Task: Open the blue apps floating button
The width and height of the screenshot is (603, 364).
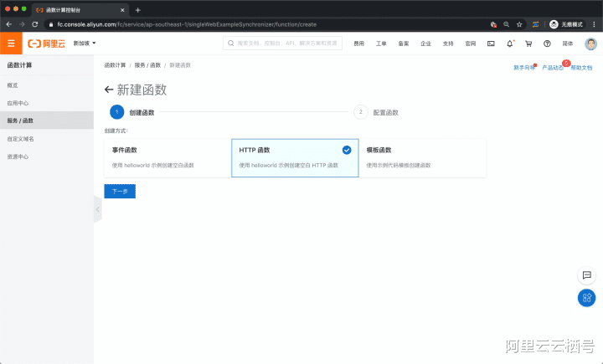Action: [x=586, y=298]
